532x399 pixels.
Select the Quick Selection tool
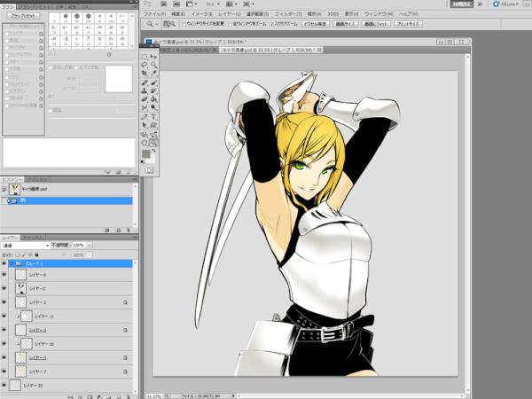click(153, 65)
